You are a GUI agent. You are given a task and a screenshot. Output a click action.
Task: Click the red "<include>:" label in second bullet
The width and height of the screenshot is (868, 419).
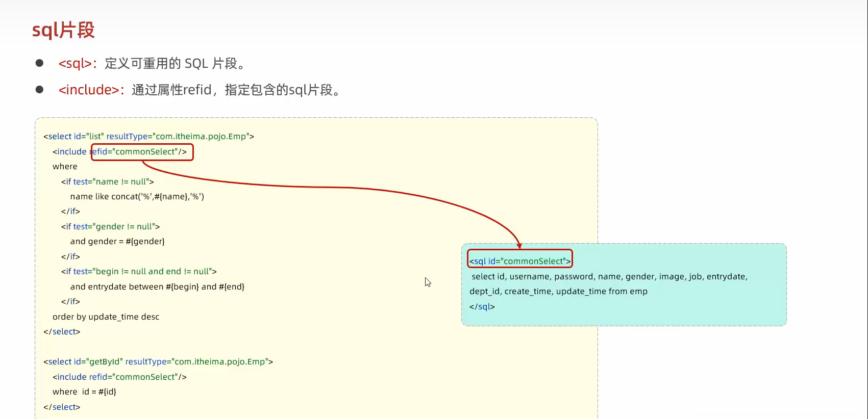[x=91, y=90]
